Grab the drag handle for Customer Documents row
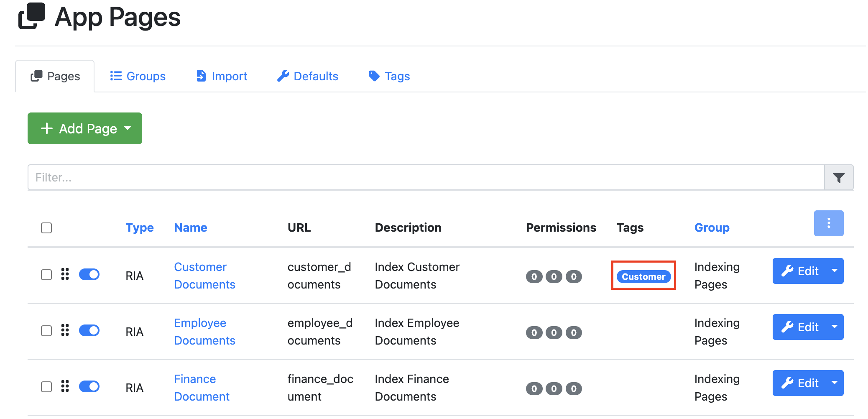The image size is (868, 419). [65, 274]
